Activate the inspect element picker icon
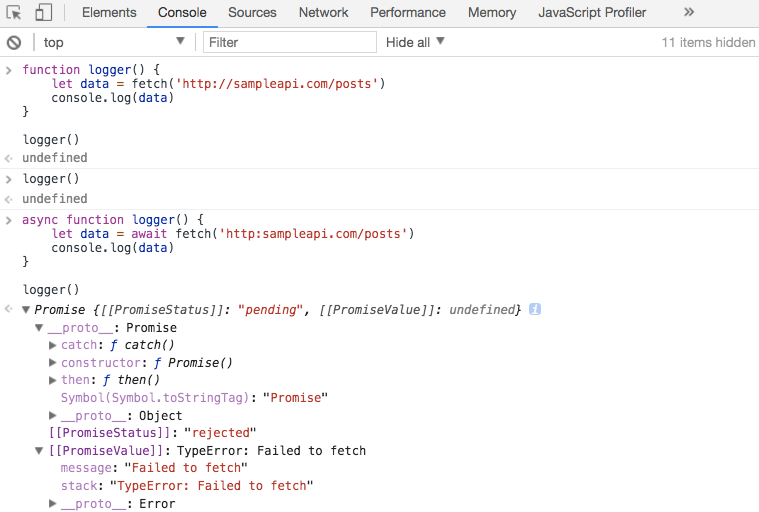 [14, 13]
